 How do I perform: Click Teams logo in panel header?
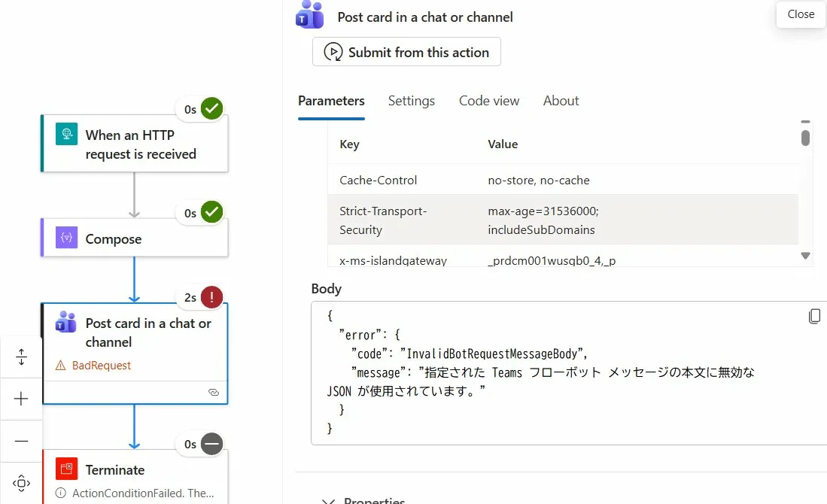(309, 15)
